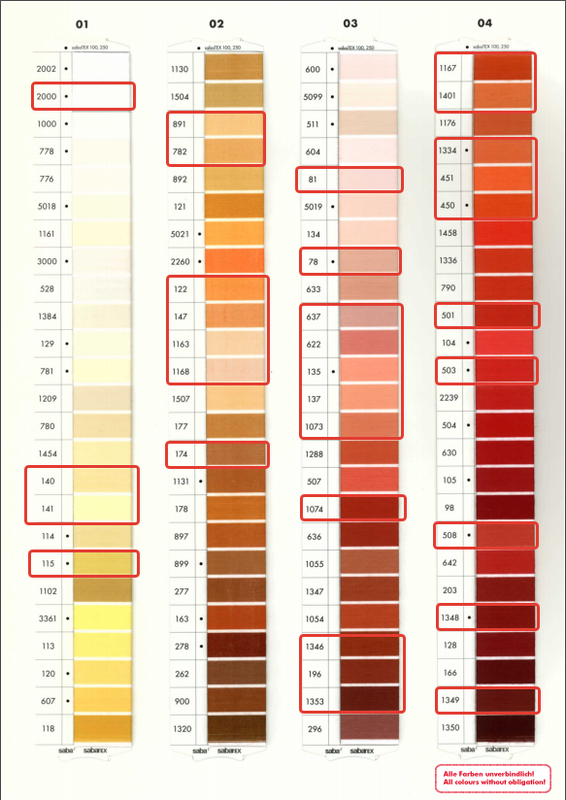Click the thread number 1055

[314, 564]
